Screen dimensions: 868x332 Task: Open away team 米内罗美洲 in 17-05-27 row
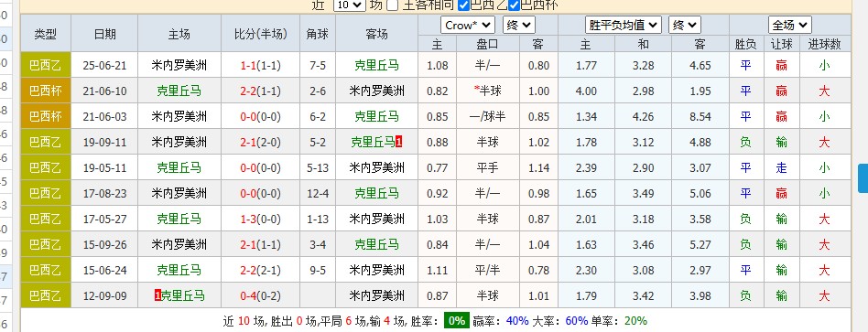click(x=376, y=219)
